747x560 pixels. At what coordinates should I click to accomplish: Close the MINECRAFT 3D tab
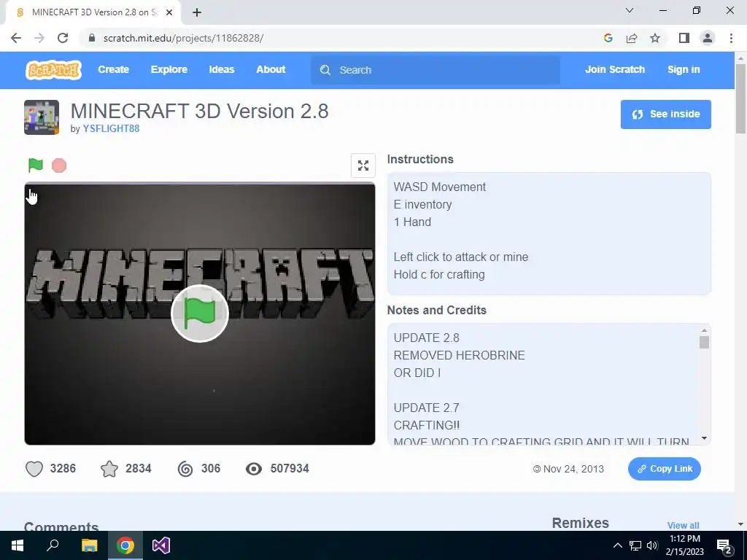169,12
